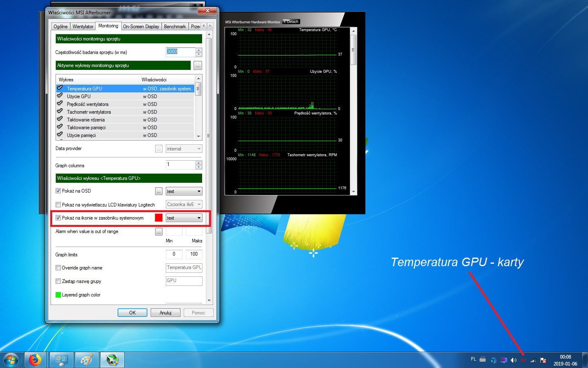This screenshot has height=368, width=588.
Task: Click the red GPU temperature tray icon
Action: click(x=523, y=360)
